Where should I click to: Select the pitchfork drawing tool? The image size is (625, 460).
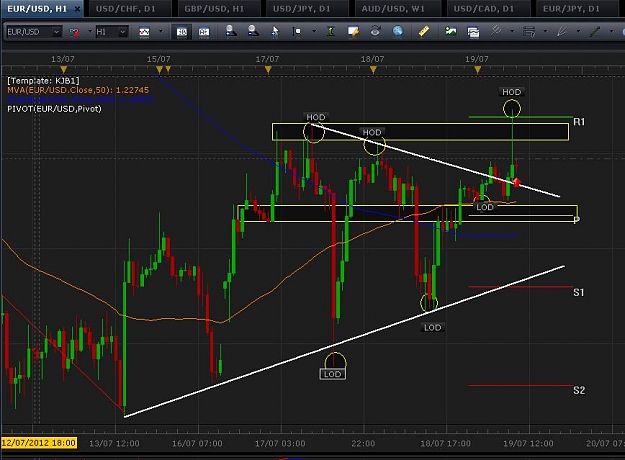[x=495, y=31]
